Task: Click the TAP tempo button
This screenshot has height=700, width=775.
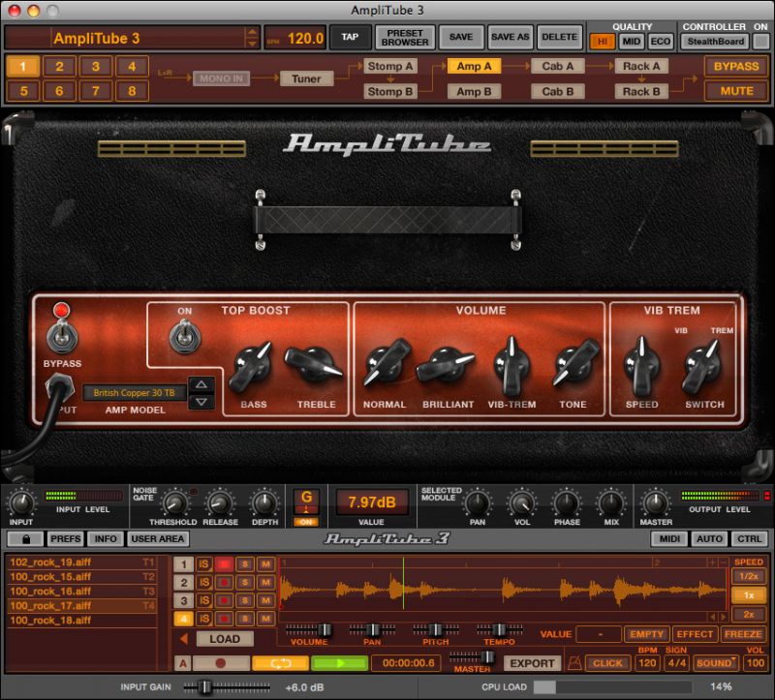Action: (x=350, y=38)
